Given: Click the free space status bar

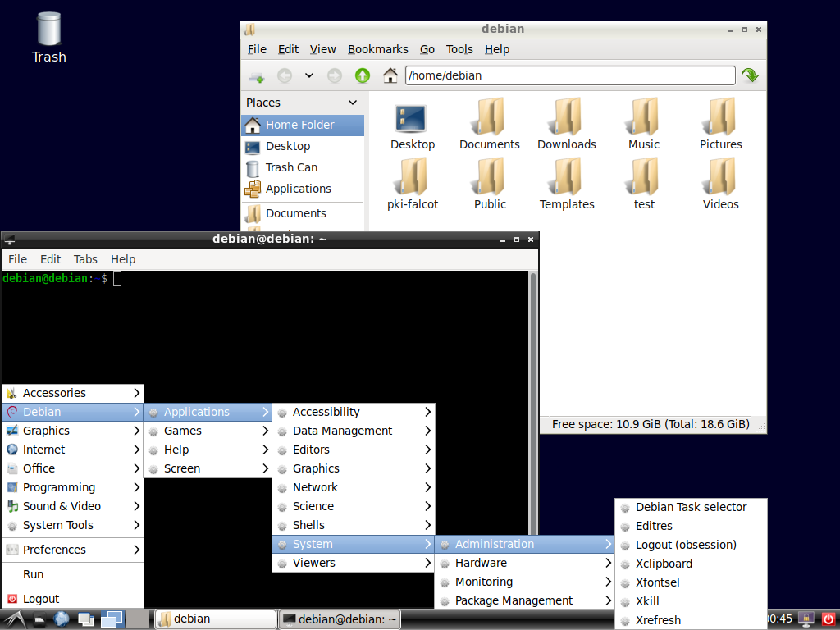Looking at the screenshot, I should pos(652,424).
